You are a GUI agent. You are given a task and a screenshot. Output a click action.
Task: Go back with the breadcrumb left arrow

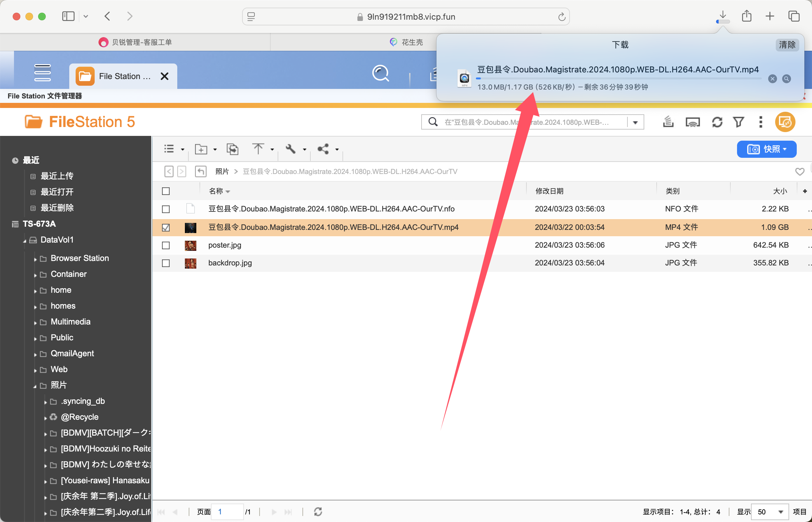pyautogui.click(x=169, y=171)
